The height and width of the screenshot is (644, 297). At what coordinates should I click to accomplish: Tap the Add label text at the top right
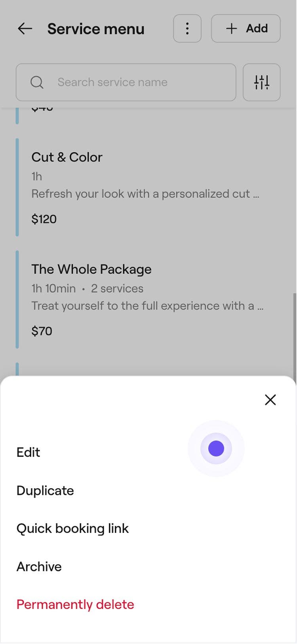[257, 29]
